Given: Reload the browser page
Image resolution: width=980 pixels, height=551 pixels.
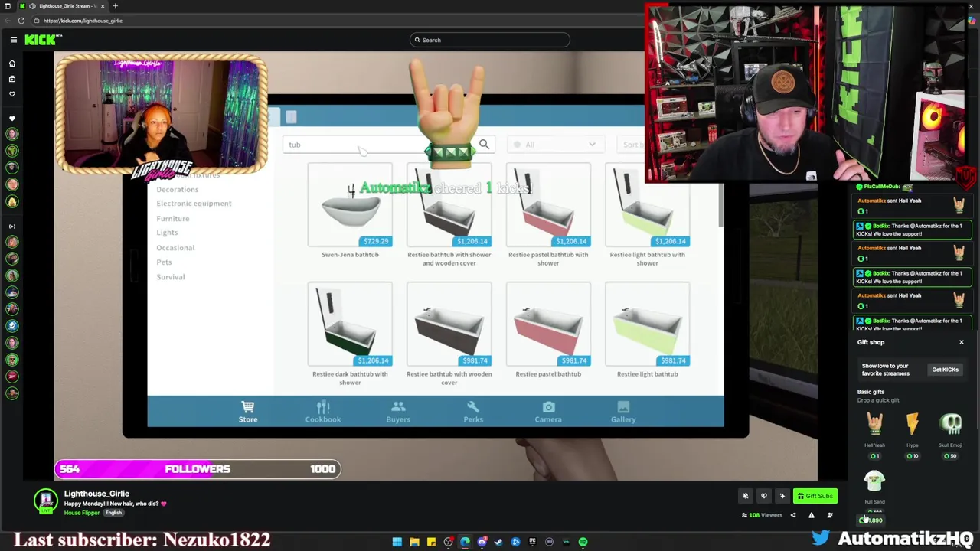Looking at the screenshot, I should pyautogui.click(x=21, y=21).
